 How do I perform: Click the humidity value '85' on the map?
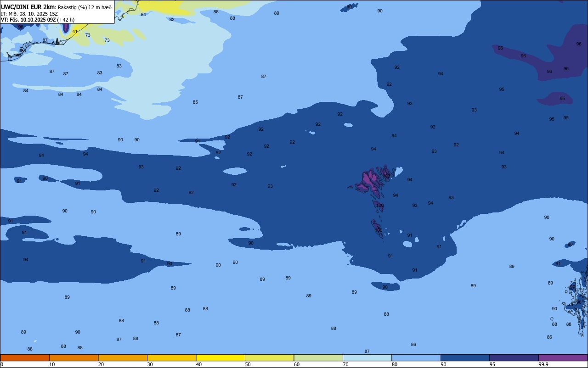pyautogui.click(x=195, y=102)
